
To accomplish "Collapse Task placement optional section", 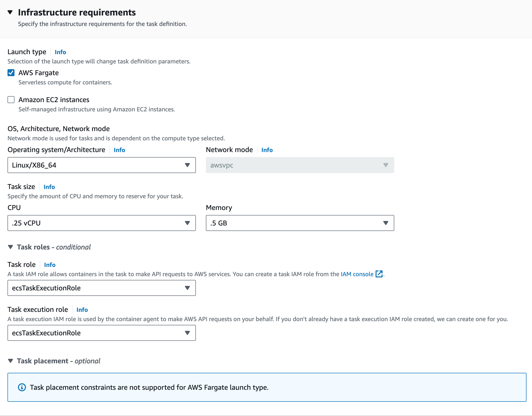I will click(x=10, y=361).
